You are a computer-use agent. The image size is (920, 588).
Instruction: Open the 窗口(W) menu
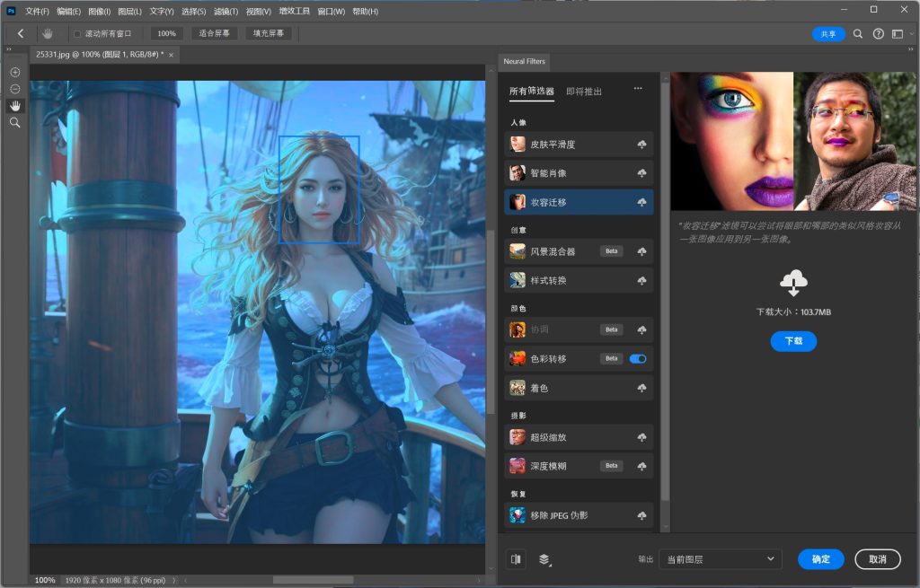[331, 11]
